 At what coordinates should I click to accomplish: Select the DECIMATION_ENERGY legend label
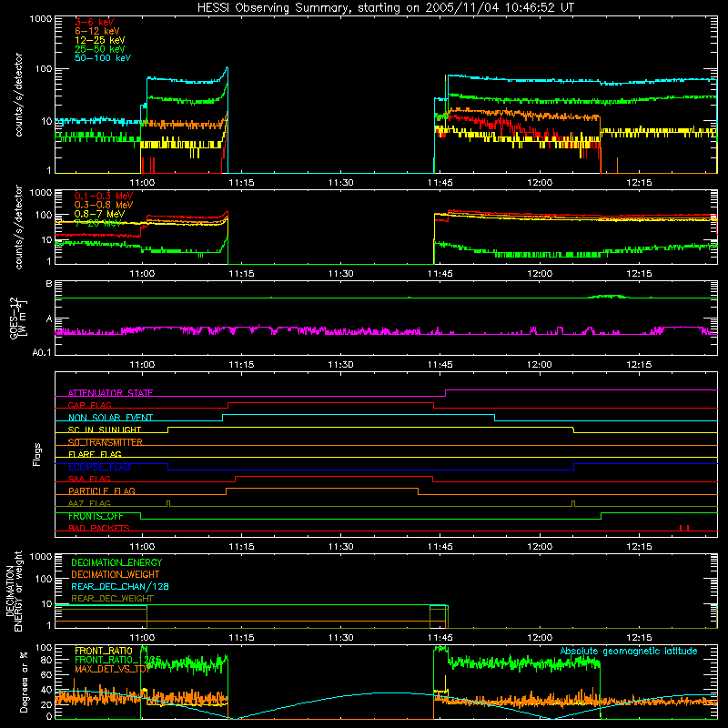click(116, 562)
